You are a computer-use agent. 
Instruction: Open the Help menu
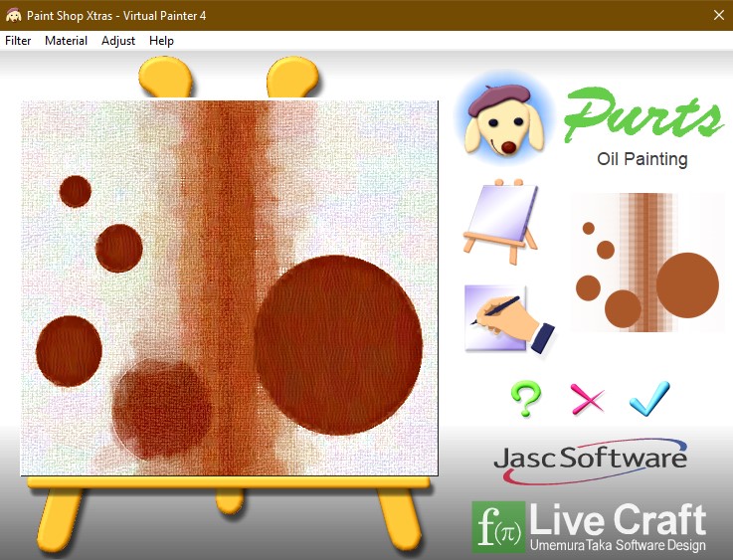tap(161, 41)
